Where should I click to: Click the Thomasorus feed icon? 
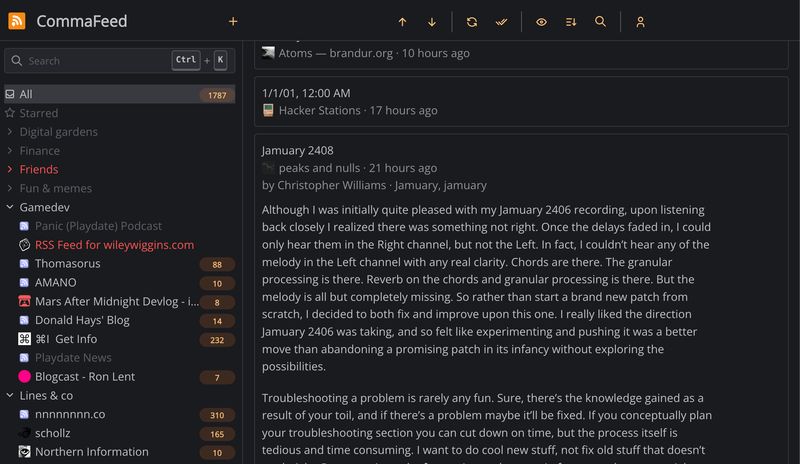tap(24, 263)
